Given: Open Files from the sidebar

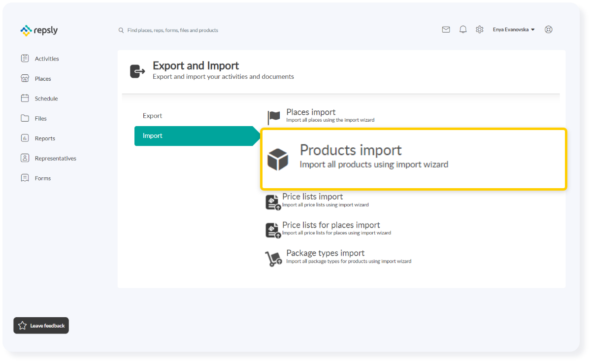Looking at the screenshot, I should click(41, 119).
